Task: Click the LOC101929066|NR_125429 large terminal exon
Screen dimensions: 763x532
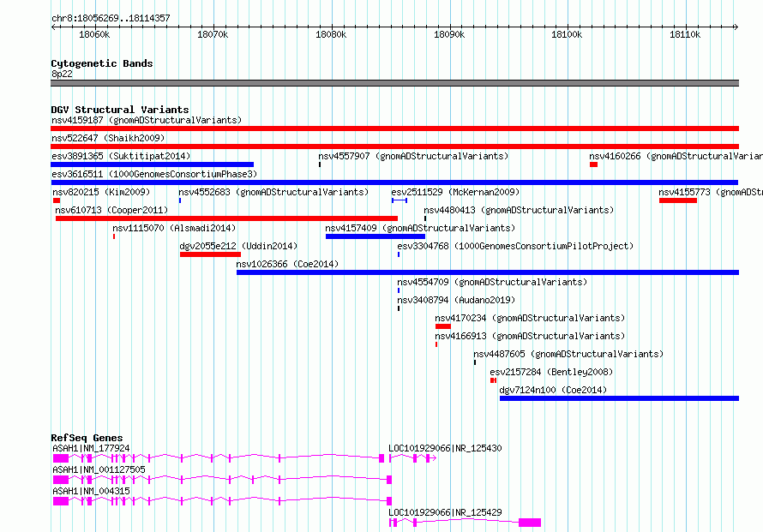Action: click(530, 523)
